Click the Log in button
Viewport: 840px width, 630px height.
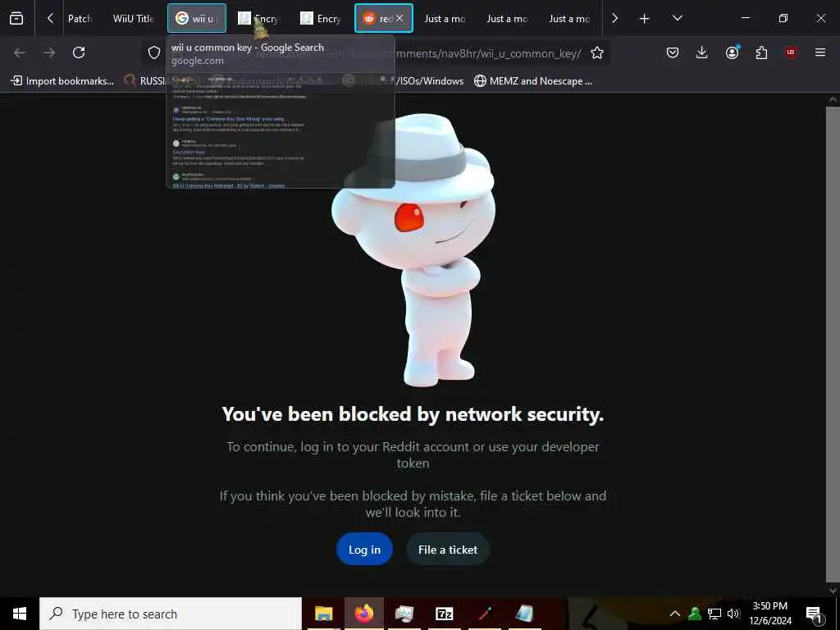click(364, 550)
